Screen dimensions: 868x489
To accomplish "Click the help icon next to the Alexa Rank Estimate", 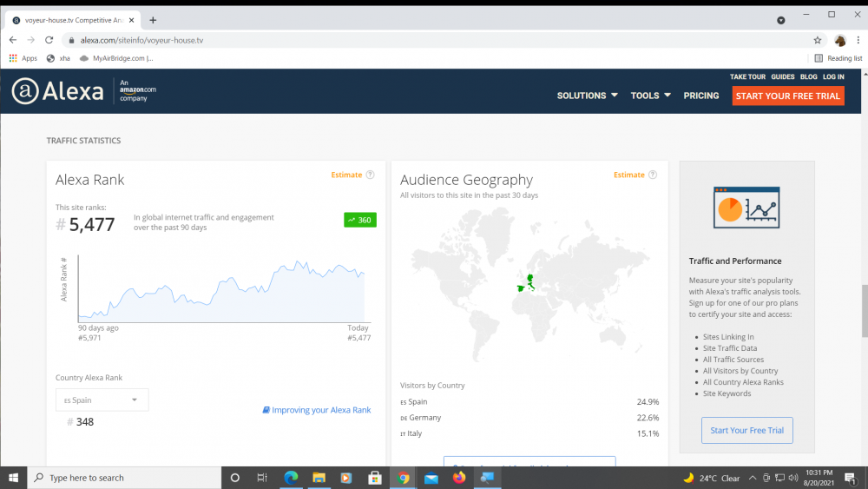I will [371, 175].
